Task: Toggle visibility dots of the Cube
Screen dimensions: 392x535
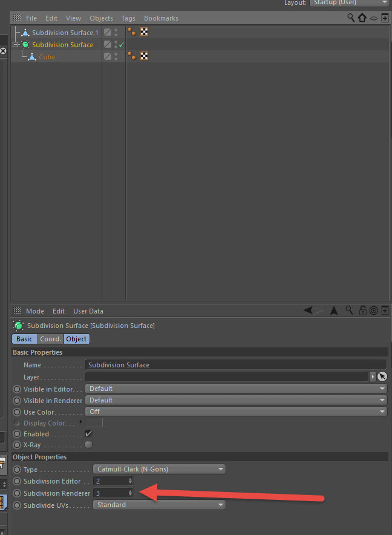Action: (x=116, y=56)
